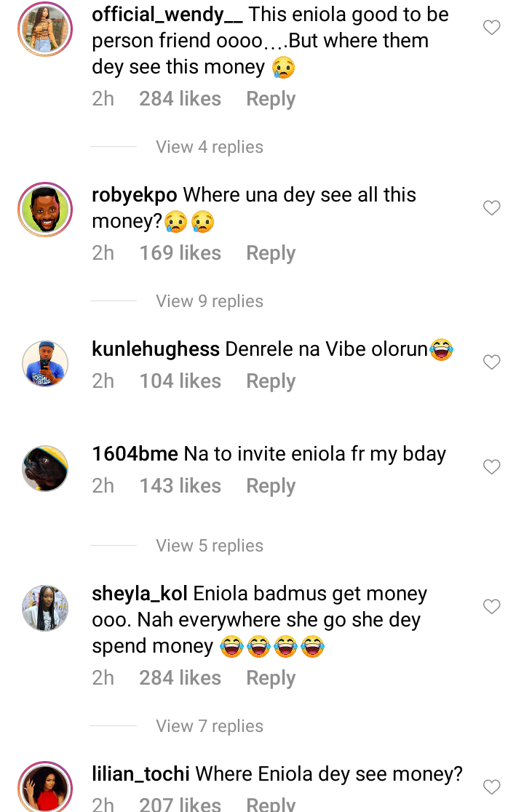Expand the 4 replies under official_wendy__
This screenshot has width=524, height=812.
click(x=209, y=147)
